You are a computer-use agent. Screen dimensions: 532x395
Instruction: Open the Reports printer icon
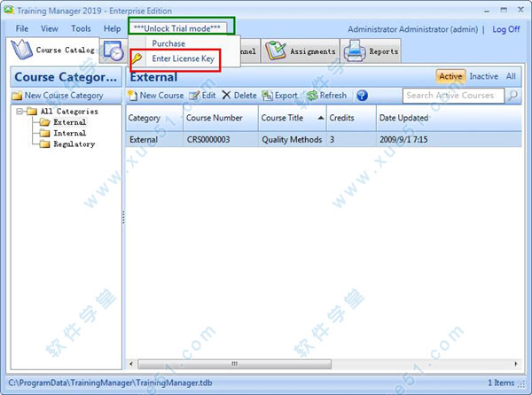click(x=355, y=50)
